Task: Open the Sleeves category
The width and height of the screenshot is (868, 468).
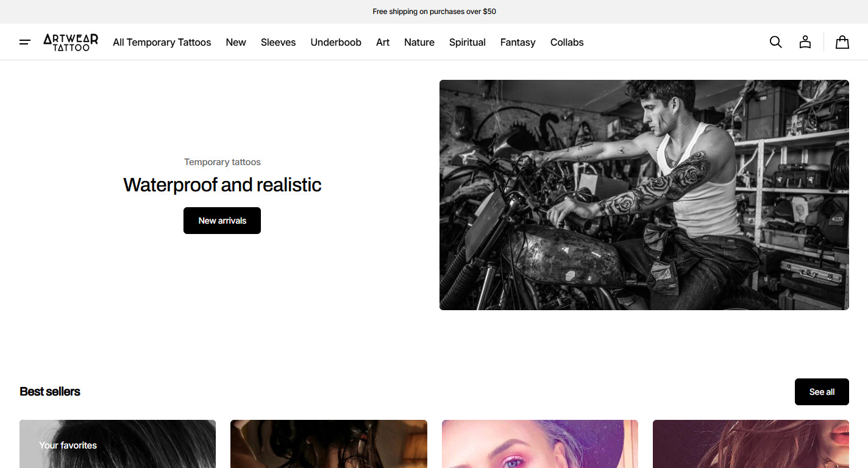Action: (x=278, y=42)
